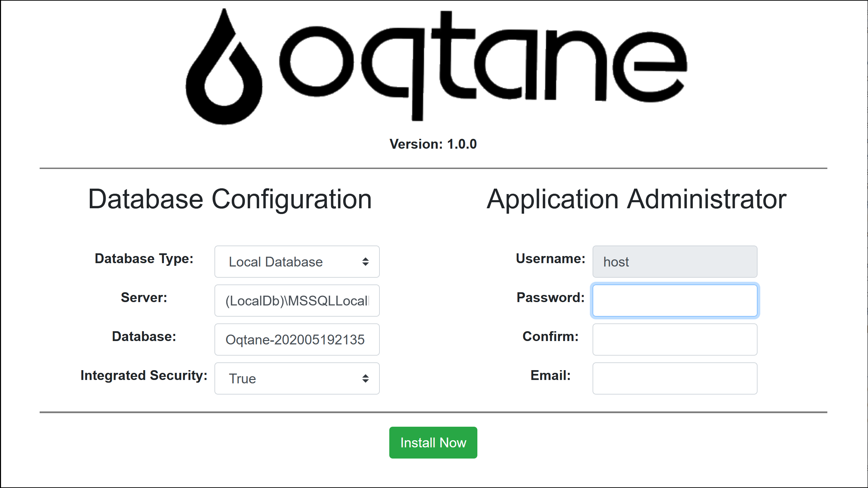Click the Database Type label
Viewport: 868px width, 488px height.
tap(144, 259)
